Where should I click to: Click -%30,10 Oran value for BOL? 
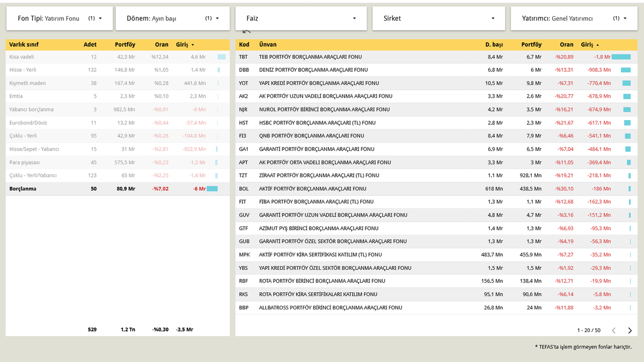tap(564, 189)
